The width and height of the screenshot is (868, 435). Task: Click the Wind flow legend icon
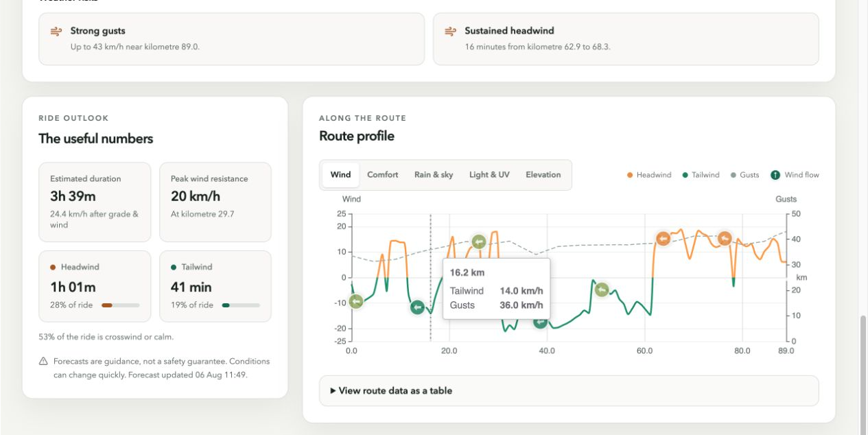pos(775,175)
